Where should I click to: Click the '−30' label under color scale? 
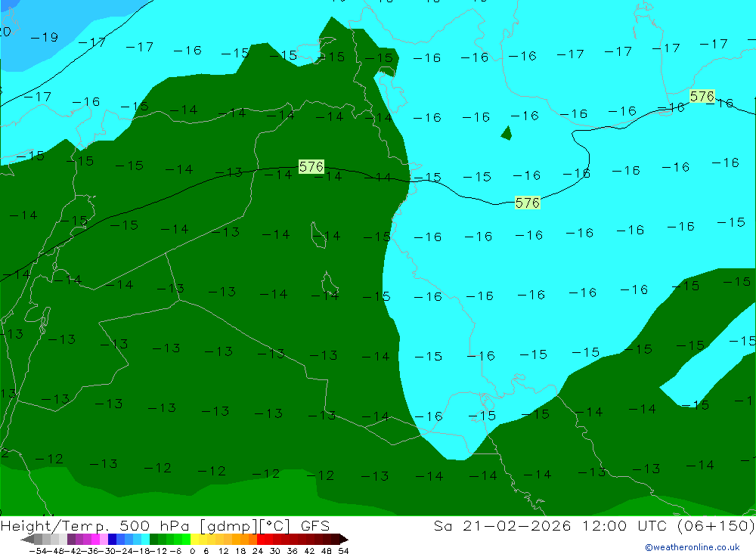point(108,551)
